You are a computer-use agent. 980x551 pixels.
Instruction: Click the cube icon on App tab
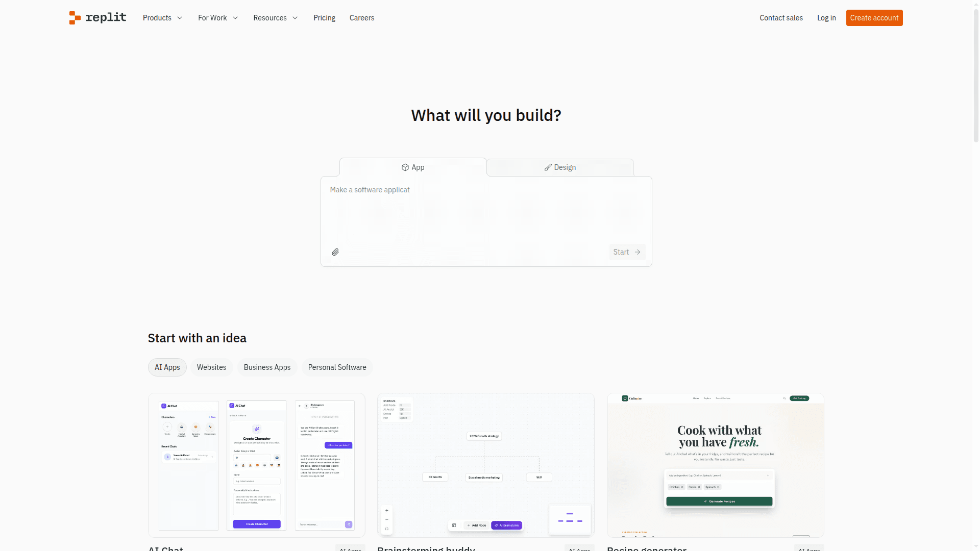[405, 167]
